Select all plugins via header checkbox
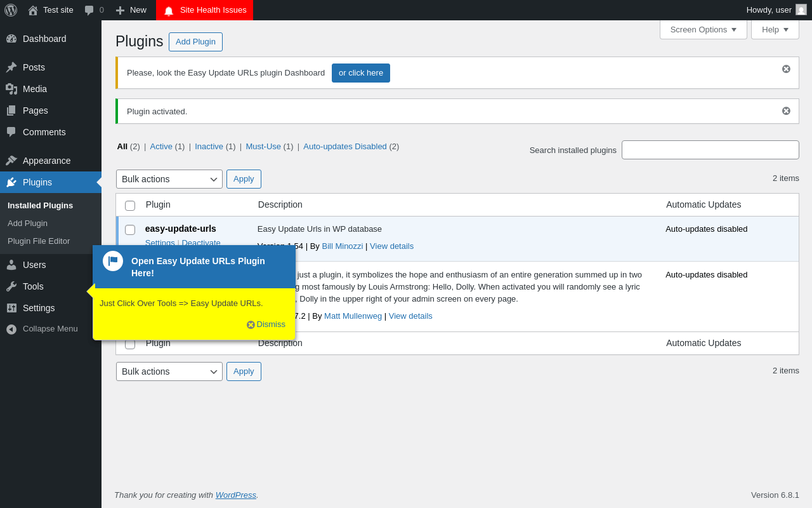This screenshot has height=508, width=812. click(130, 206)
